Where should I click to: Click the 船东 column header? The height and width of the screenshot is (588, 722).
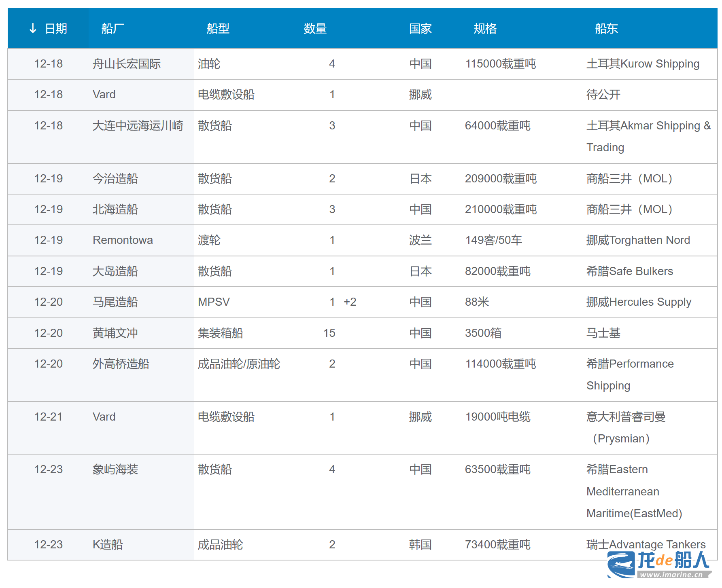pos(607,28)
